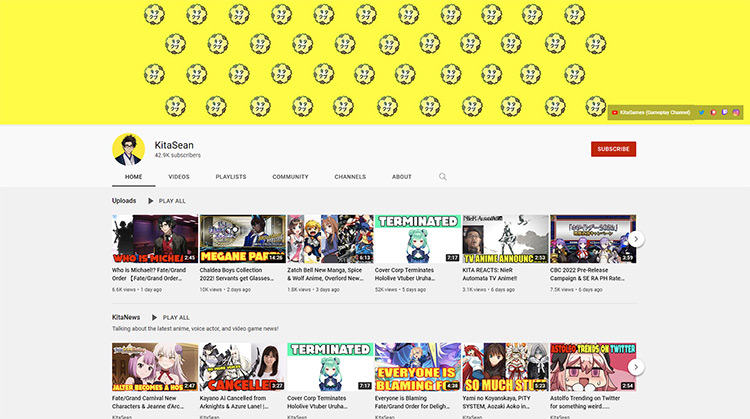Open 'Chaldea Boys Collection 2022' video title
750x419 pixels.
pos(237,274)
